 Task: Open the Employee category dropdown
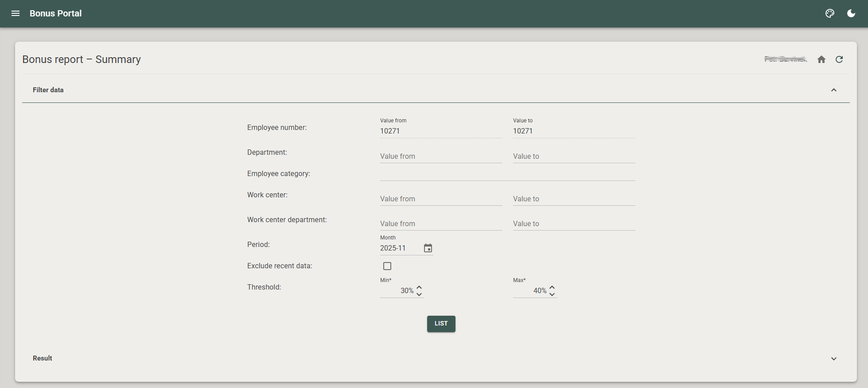(507, 174)
